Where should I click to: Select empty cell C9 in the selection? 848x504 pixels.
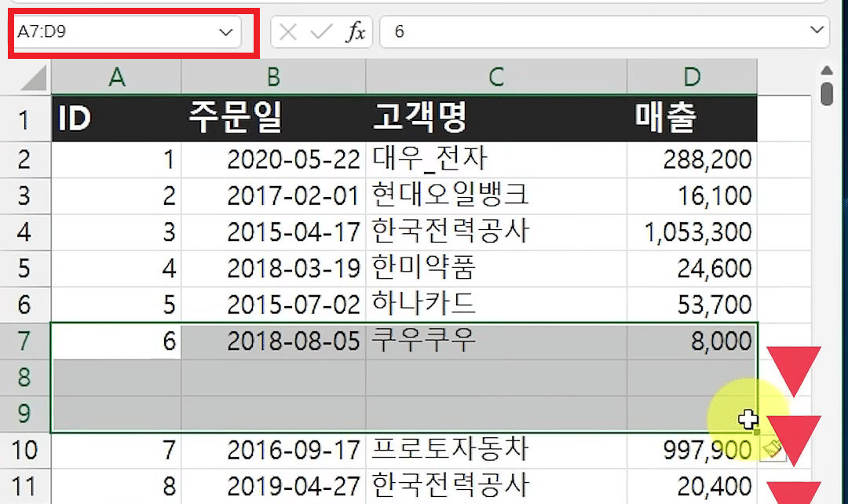click(x=496, y=414)
